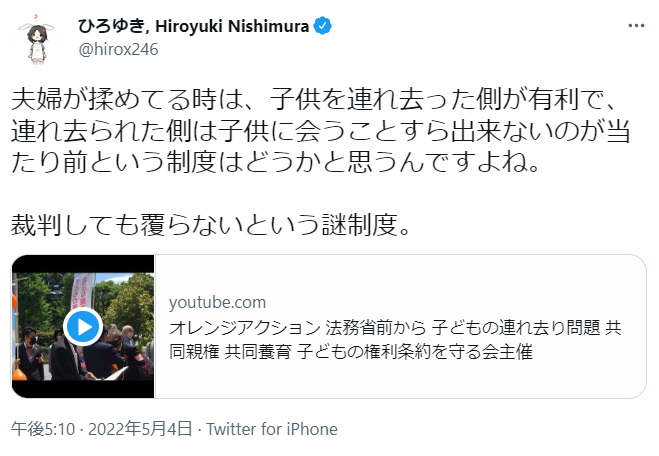Click the rabbit-eared profile avatar
The height and width of the screenshot is (456, 659).
37,40
